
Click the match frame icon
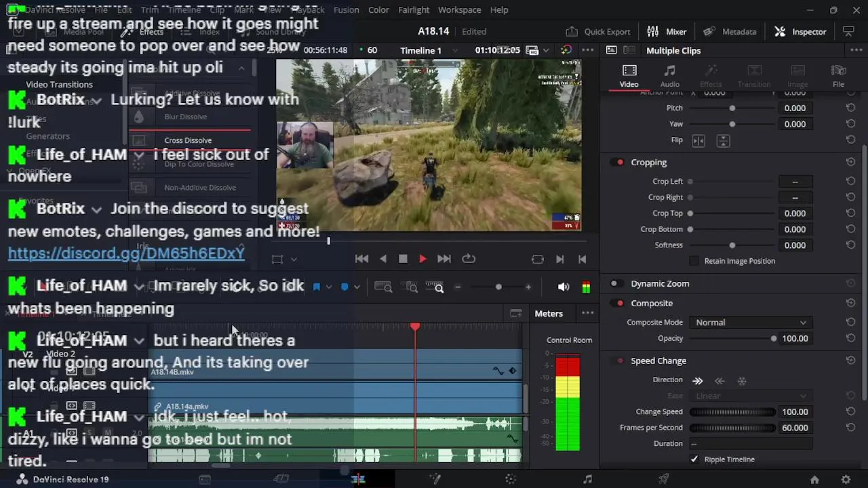(538, 259)
